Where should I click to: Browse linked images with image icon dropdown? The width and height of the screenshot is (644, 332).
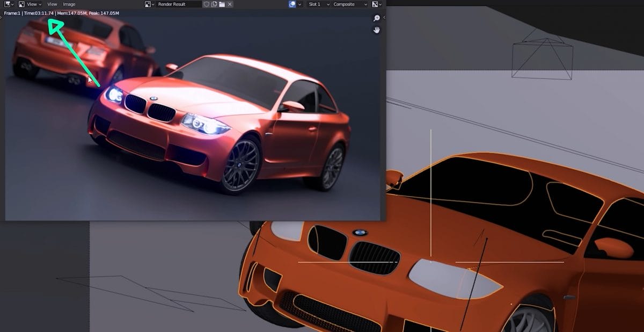click(x=150, y=4)
